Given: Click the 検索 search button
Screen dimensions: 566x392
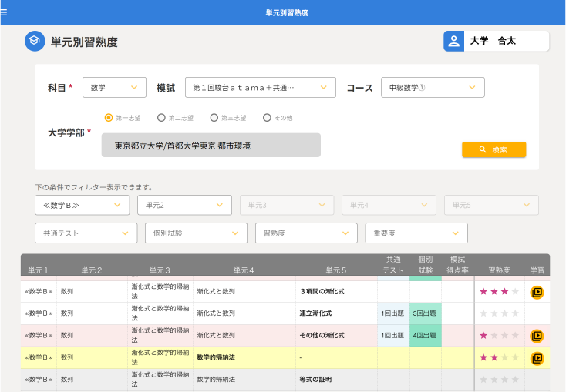Looking at the screenshot, I should click(494, 149).
